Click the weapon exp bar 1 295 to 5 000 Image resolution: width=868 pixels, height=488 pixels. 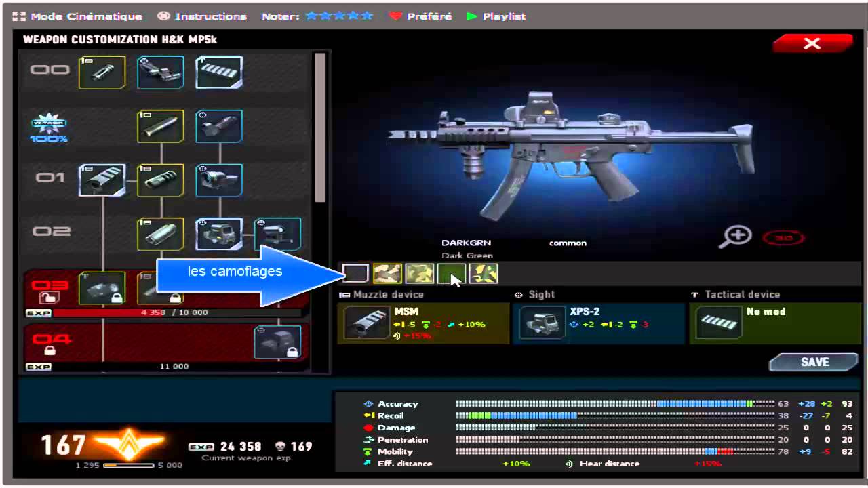(x=129, y=465)
